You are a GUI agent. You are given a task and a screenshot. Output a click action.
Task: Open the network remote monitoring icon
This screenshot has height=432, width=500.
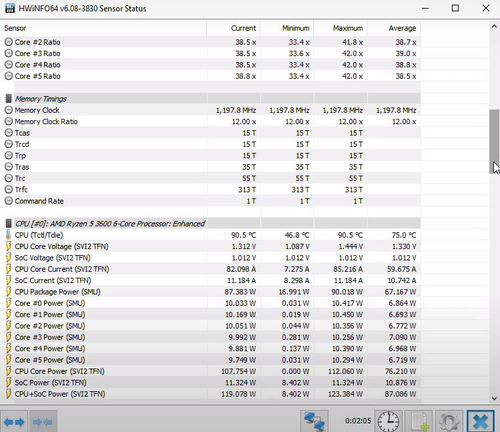tap(315, 421)
